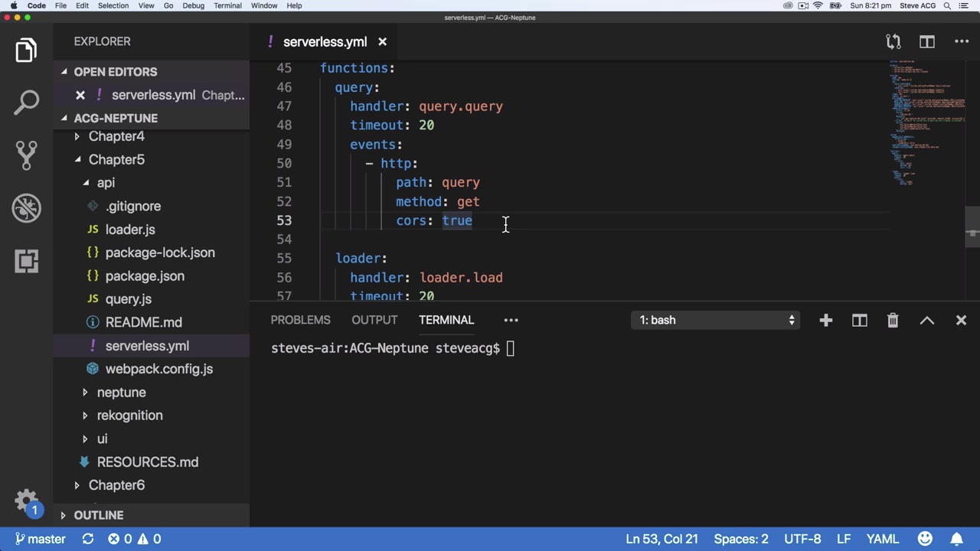Click the YAML language mode button

pyautogui.click(x=882, y=539)
